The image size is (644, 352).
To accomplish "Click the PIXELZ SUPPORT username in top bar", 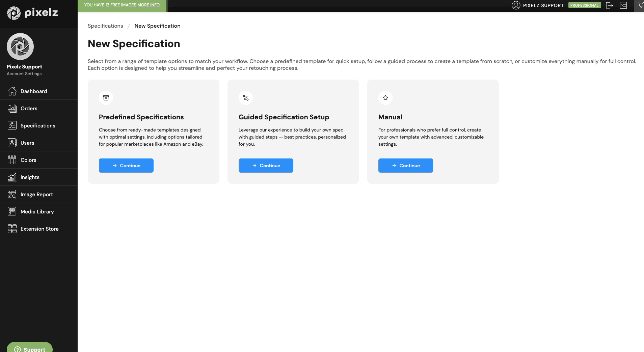I will tap(543, 5).
